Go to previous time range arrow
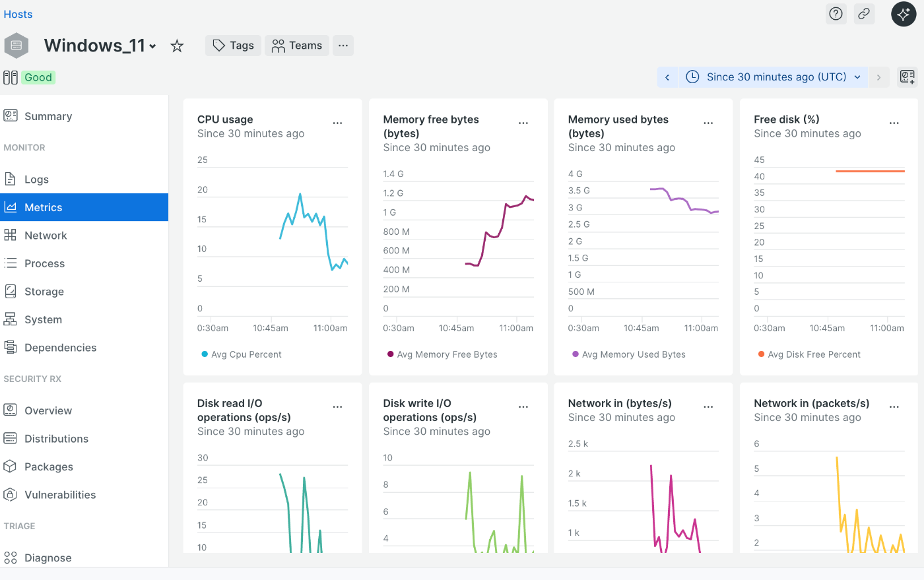 [x=667, y=77]
